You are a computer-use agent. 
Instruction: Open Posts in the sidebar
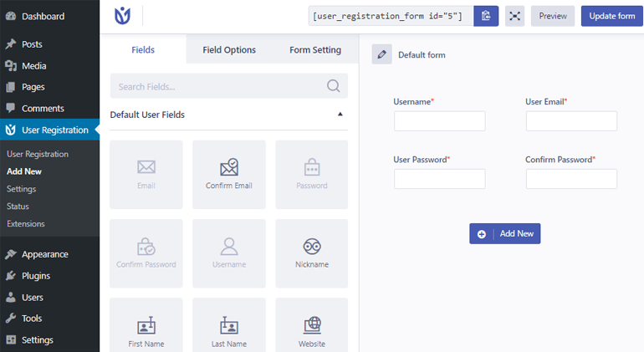click(x=49, y=44)
